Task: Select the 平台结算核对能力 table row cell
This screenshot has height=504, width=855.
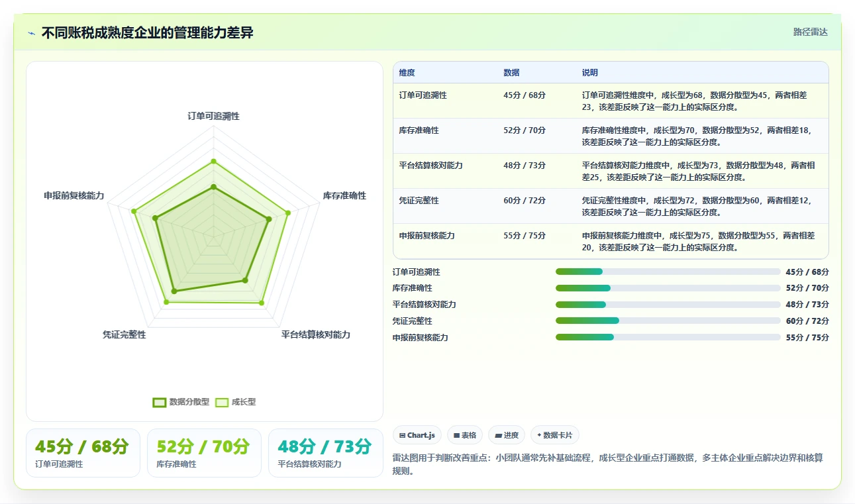Action: pyautogui.click(x=430, y=166)
